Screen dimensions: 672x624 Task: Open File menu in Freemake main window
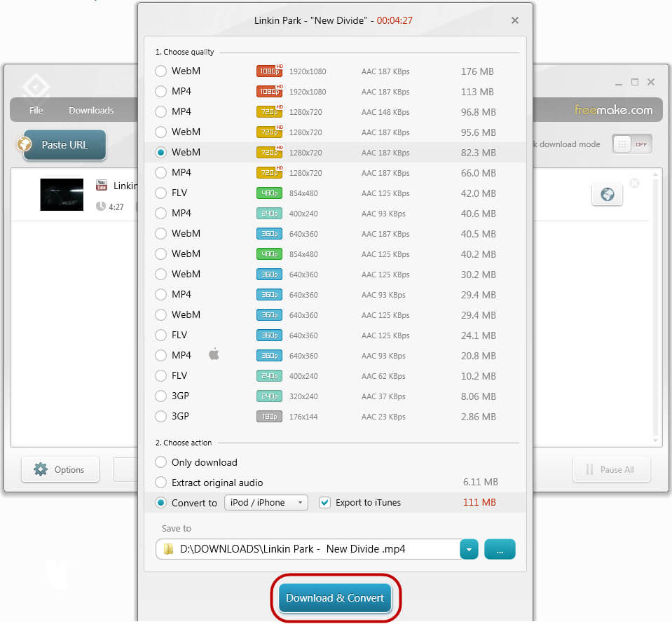point(36,110)
